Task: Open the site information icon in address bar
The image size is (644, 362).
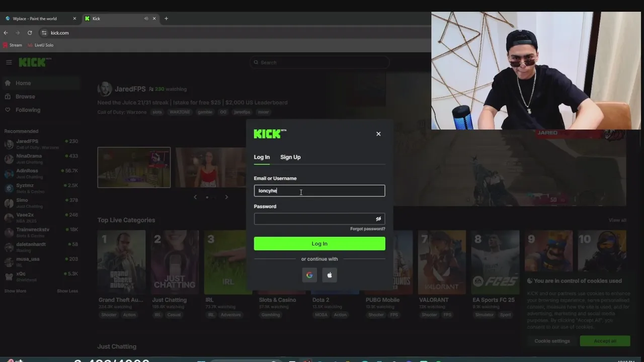Action: pyautogui.click(x=44, y=33)
